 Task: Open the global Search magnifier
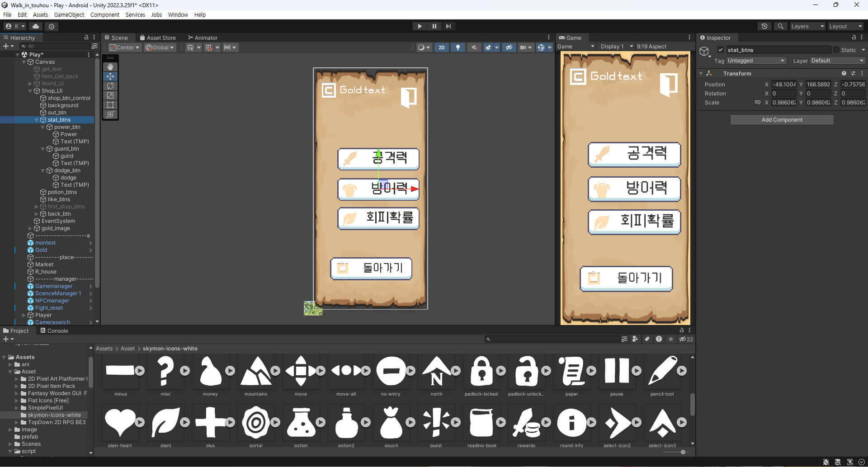click(780, 26)
